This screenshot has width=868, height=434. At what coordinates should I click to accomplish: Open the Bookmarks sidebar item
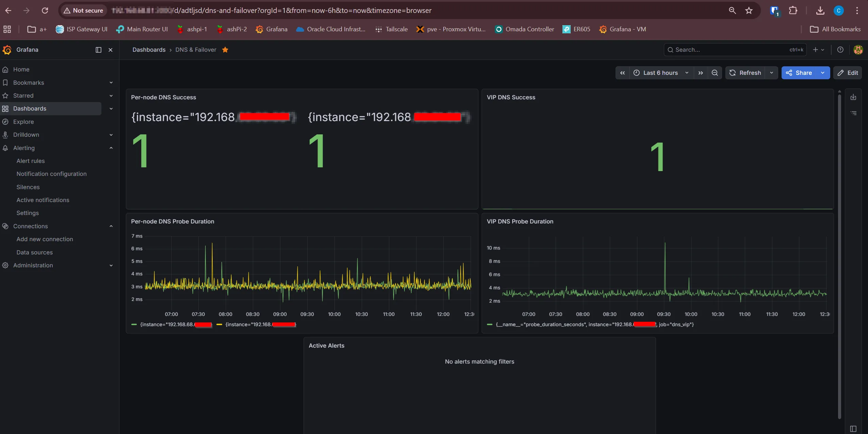(29, 83)
